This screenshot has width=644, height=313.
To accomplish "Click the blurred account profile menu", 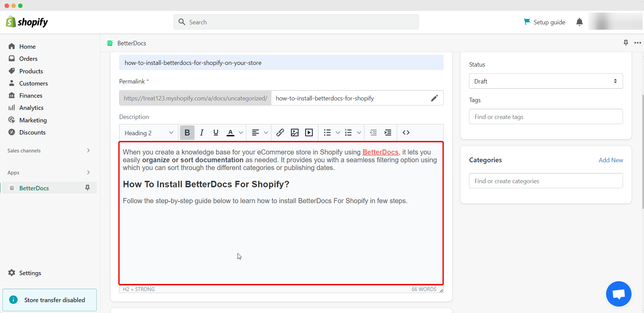I will (615, 22).
